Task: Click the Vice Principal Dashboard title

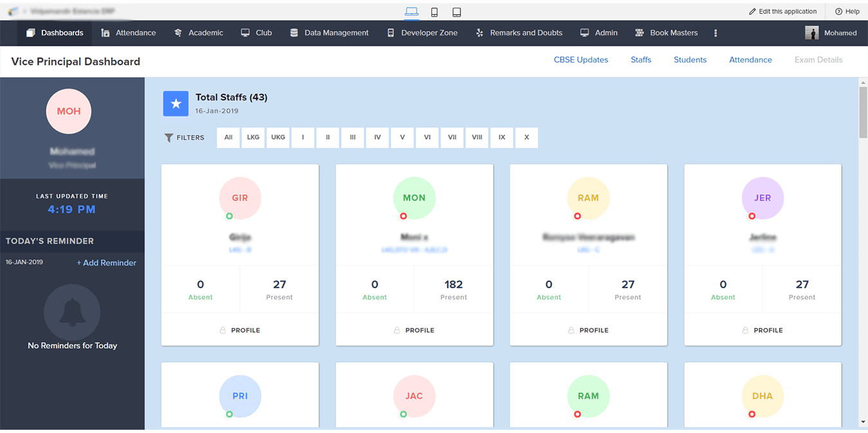Action: tap(76, 62)
